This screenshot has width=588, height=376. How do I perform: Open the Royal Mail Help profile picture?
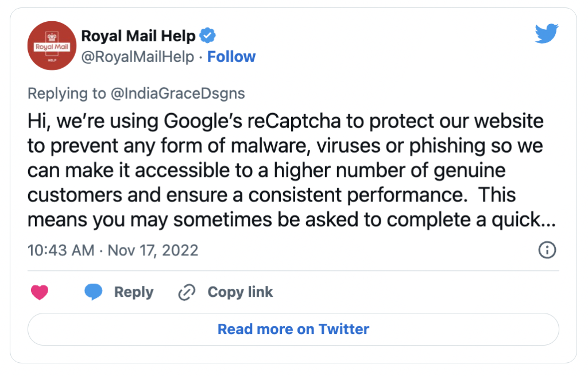[x=52, y=46]
